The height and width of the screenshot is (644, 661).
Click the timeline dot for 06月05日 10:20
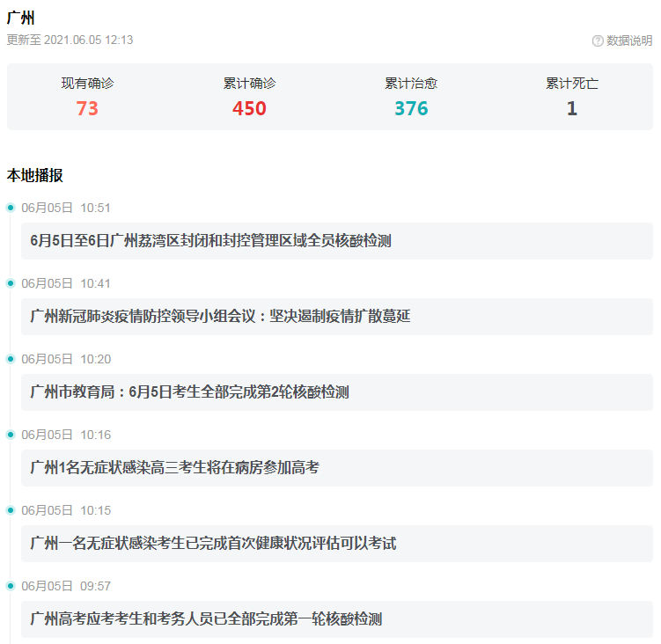(11, 359)
